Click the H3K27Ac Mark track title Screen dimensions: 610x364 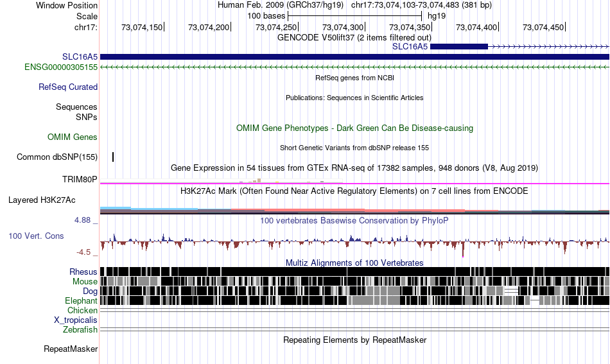click(354, 191)
